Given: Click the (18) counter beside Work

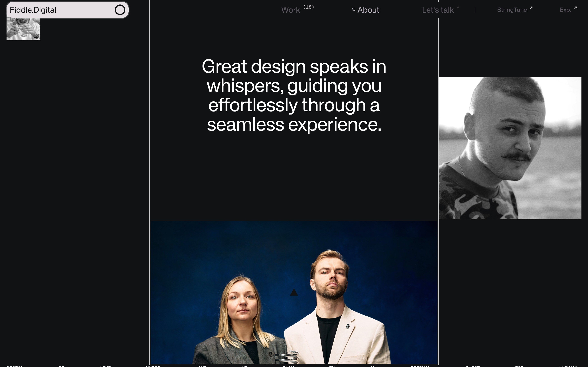Looking at the screenshot, I should pos(308,7).
